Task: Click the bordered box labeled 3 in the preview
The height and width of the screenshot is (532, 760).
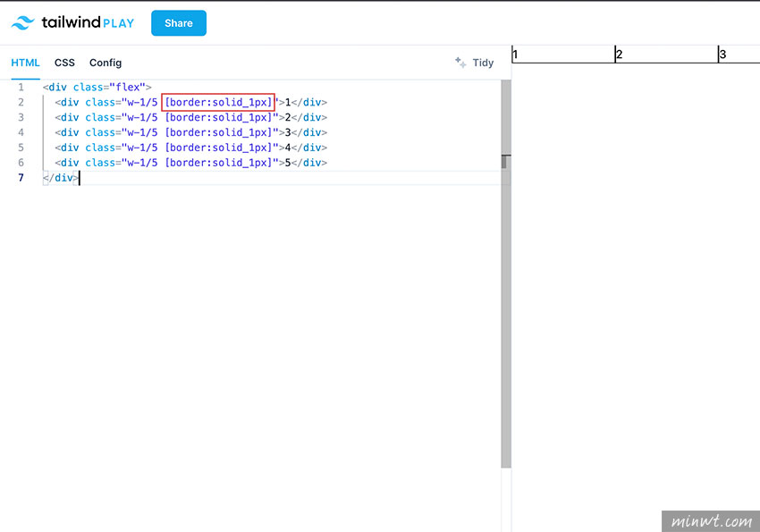Action: (x=739, y=55)
